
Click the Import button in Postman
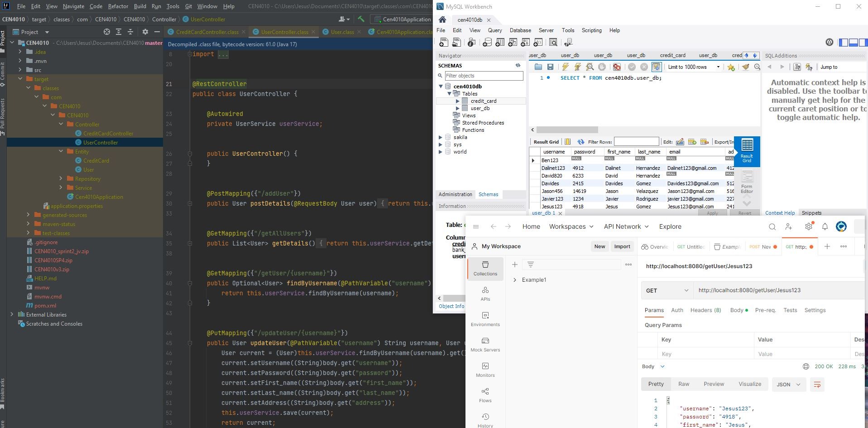pyautogui.click(x=622, y=246)
